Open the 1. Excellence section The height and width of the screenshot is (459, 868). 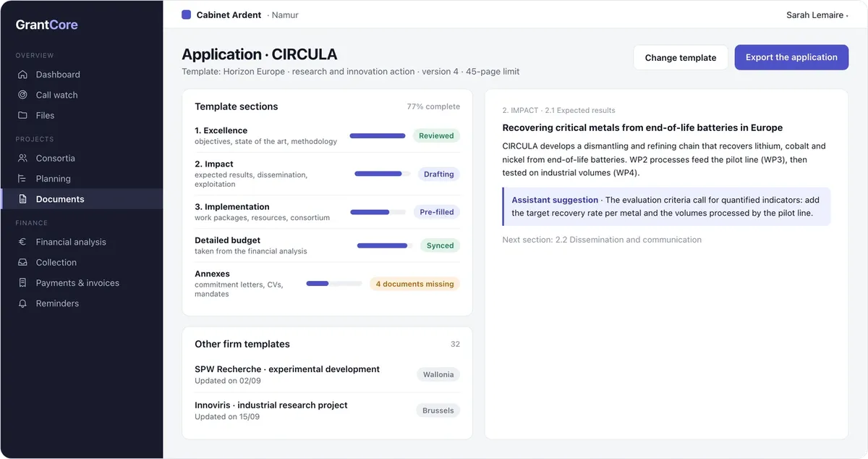point(327,135)
